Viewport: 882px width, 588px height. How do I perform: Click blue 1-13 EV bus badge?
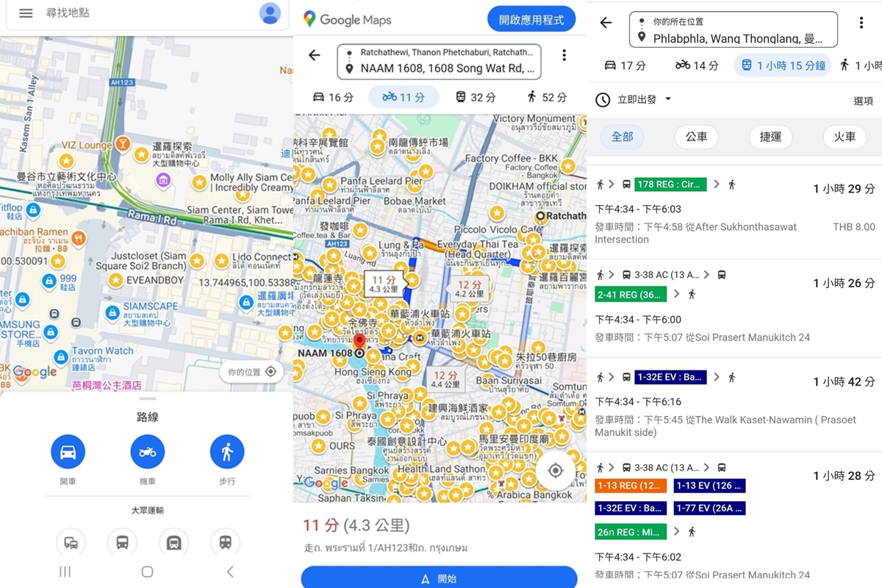tap(709, 486)
